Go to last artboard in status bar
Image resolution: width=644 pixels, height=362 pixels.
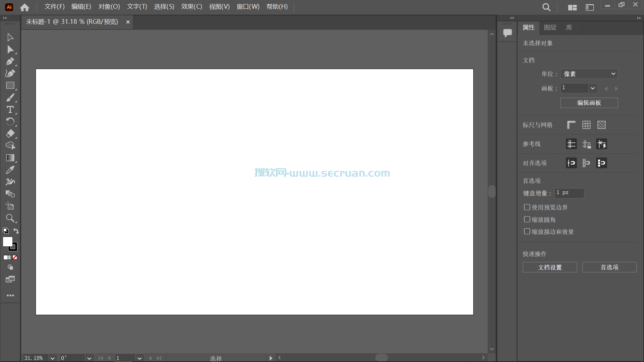click(x=159, y=358)
